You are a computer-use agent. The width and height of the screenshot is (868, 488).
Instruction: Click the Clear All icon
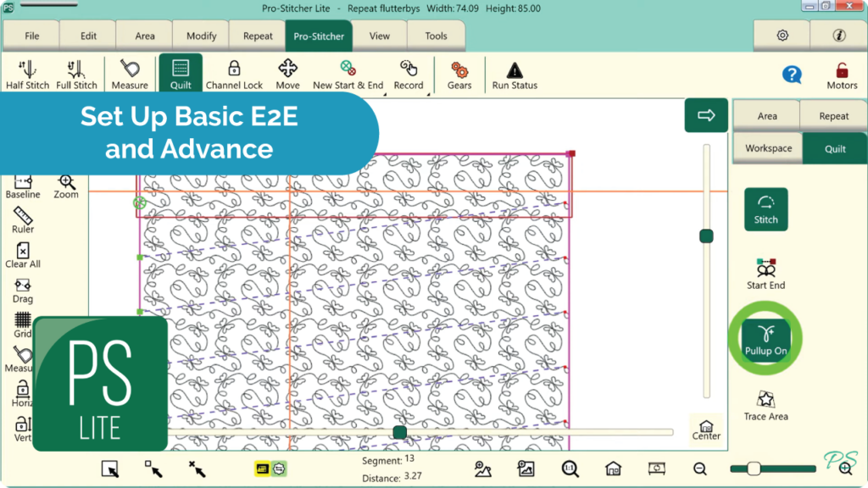pyautogui.click(x=23, y=254)
